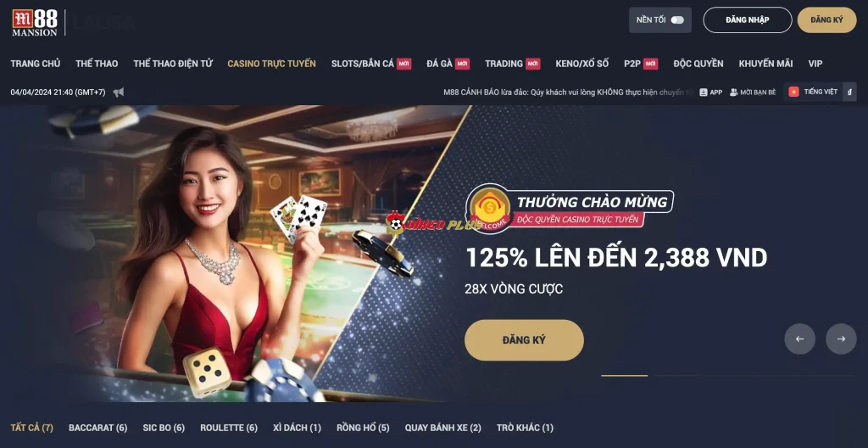This screenshot has width=868, height=448.
Task: Click the banner's Đăng Ký button
Action: [x=524, y=340]
